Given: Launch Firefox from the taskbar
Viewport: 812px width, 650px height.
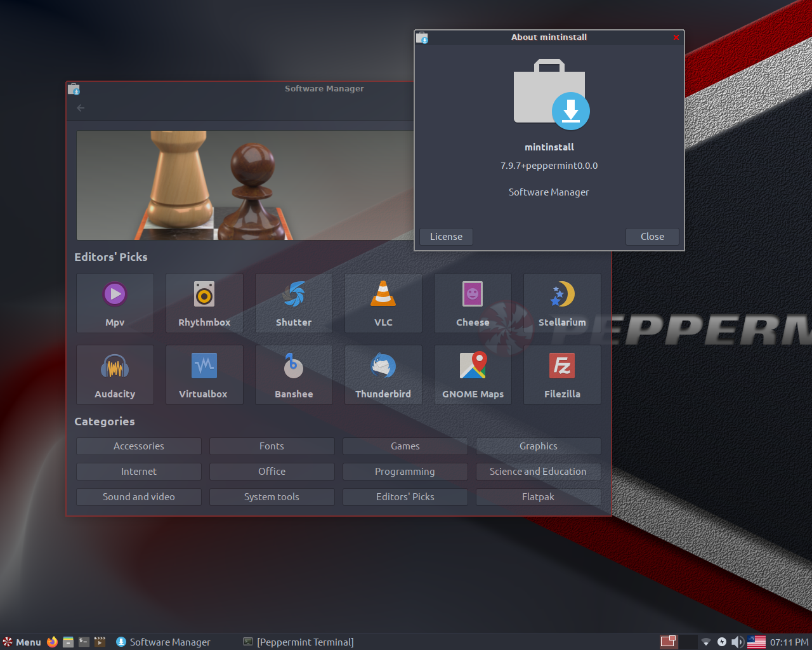Looking at the screenshot, I should click(52, 642).
